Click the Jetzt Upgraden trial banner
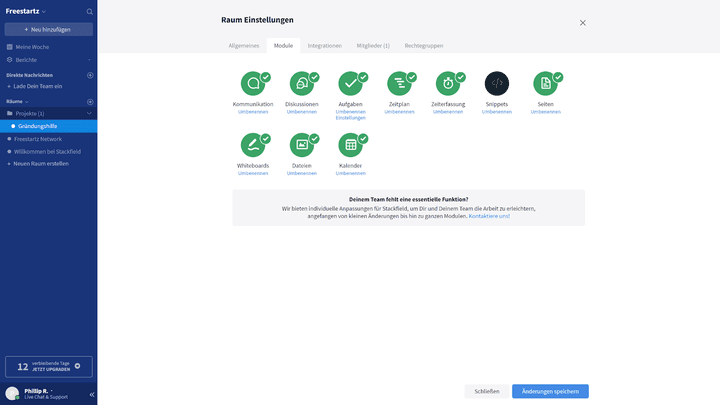The width and height of the screenshot is (720, 405). (x=49, y=367)
